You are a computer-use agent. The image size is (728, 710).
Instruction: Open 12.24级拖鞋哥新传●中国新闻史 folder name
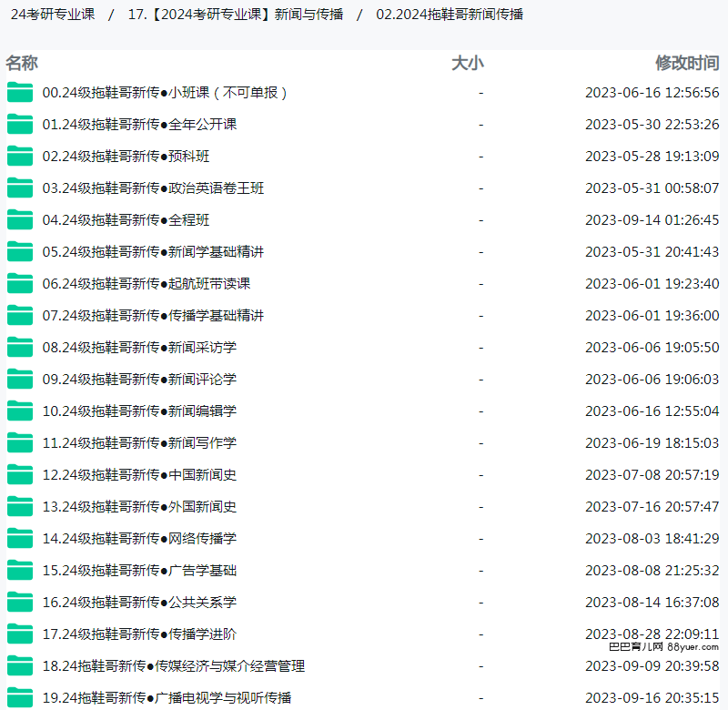(139, 475)
